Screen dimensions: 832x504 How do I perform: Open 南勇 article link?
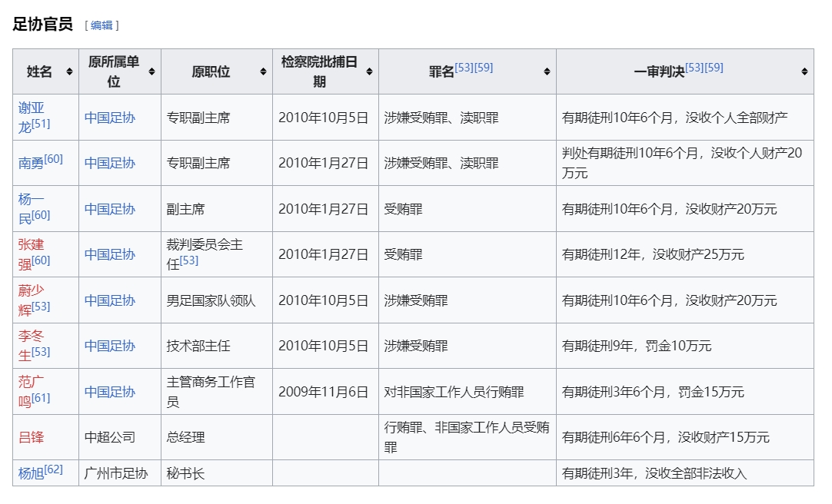click(x=31, y=163)
